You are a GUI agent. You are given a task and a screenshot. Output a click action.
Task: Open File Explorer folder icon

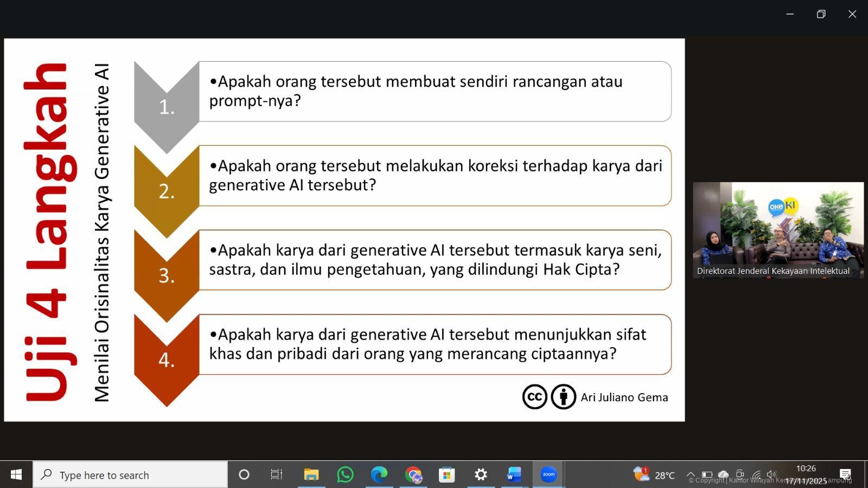[311, 475]
